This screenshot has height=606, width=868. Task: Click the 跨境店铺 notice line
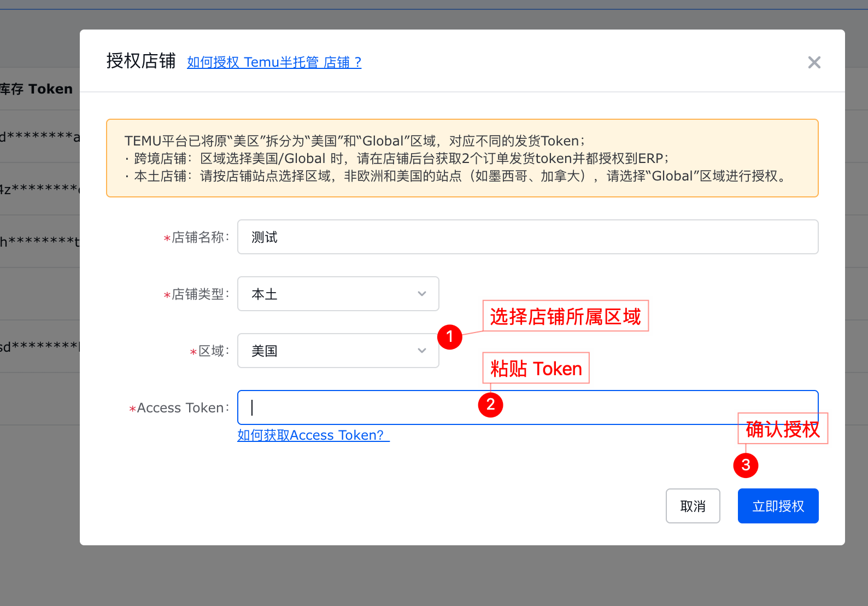[396, 159]
